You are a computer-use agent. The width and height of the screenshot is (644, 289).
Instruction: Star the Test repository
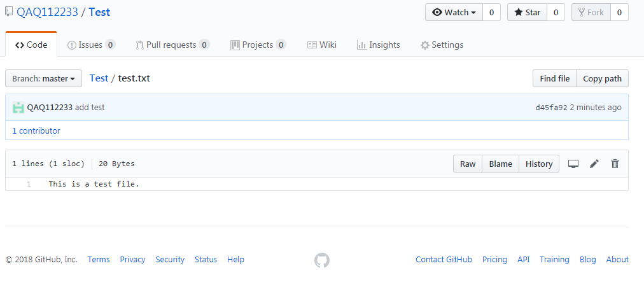coord(527,12)
